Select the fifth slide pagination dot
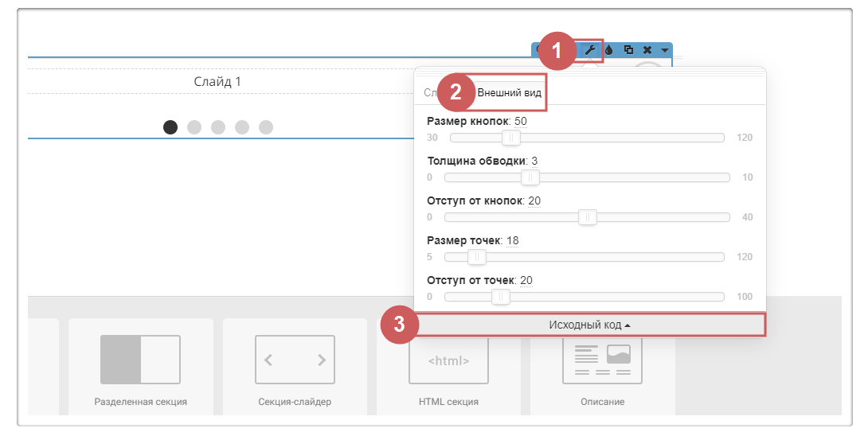The image size is (868, 436). (266, 127)
